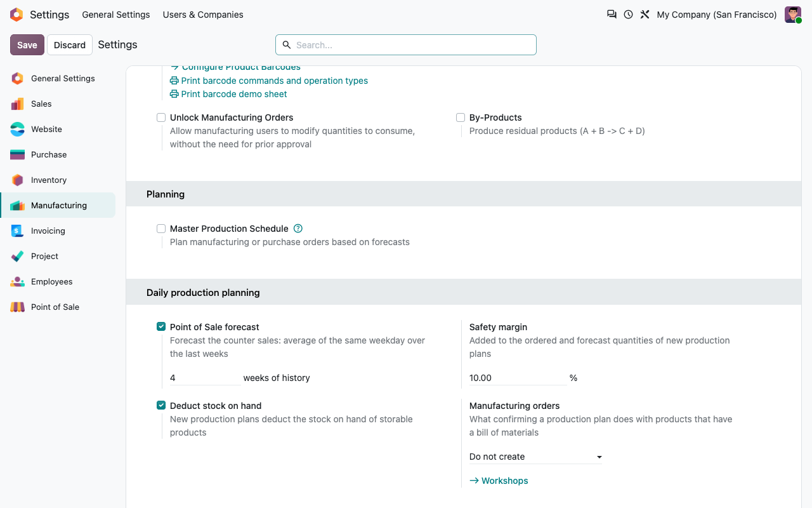Click the General Settings sidebar icon
The image size is (812, 508).
point(17,79)
